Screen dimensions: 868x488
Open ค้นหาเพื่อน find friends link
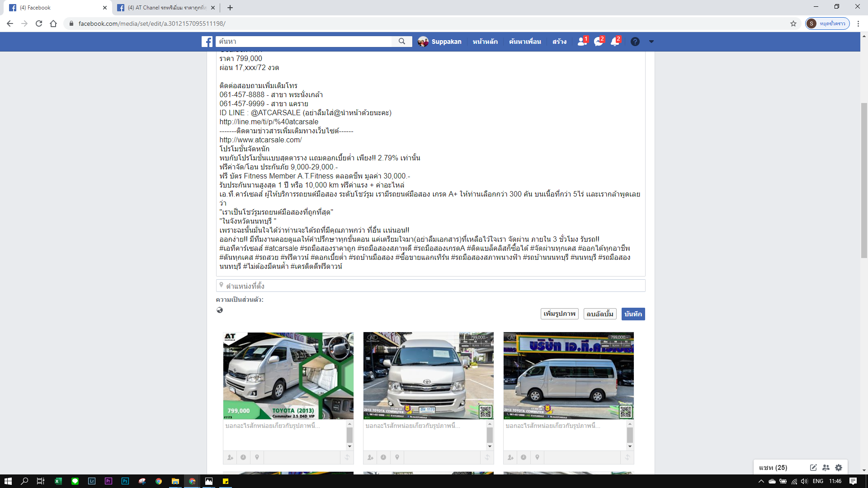point(525,42)
